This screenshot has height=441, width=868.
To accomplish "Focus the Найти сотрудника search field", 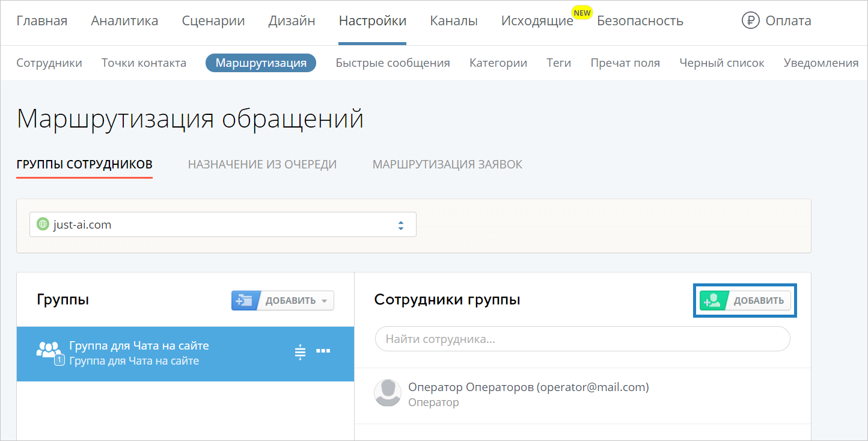I will pos(582,339).
